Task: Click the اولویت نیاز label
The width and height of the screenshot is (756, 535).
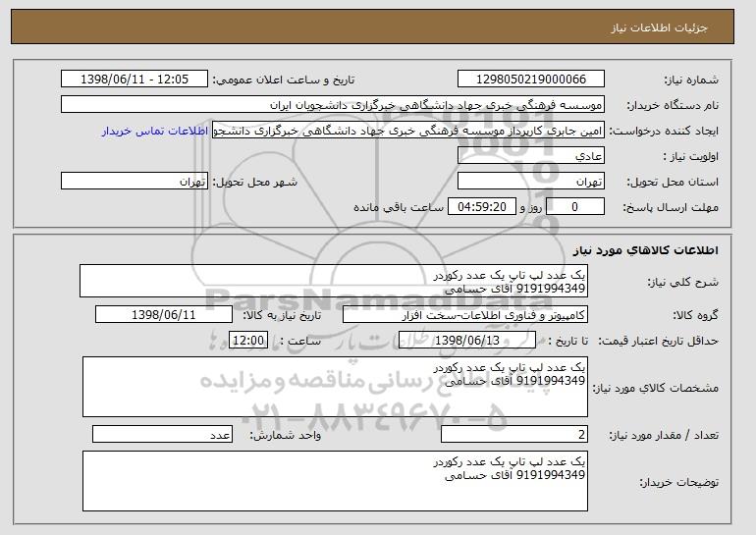Action: pyautogui.click(x=691, y=157)
